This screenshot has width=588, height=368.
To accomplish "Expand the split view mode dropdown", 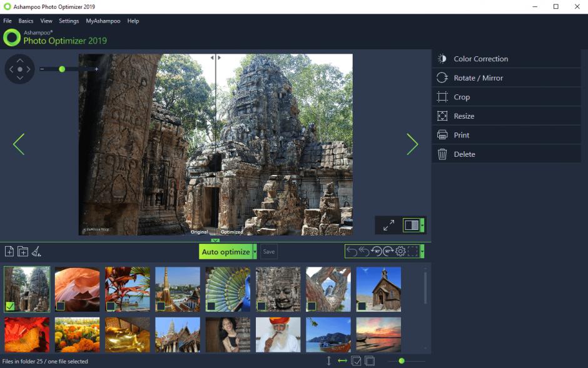I will pos(423,225).
